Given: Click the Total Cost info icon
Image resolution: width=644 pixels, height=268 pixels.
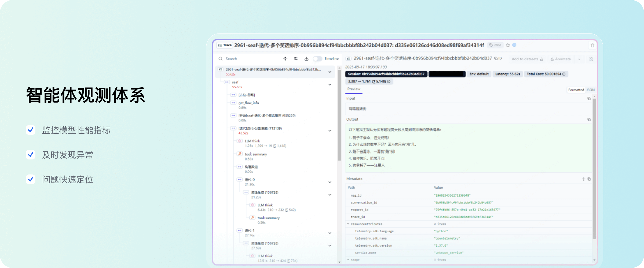Looking at the screenshot, I should [564, 74].
